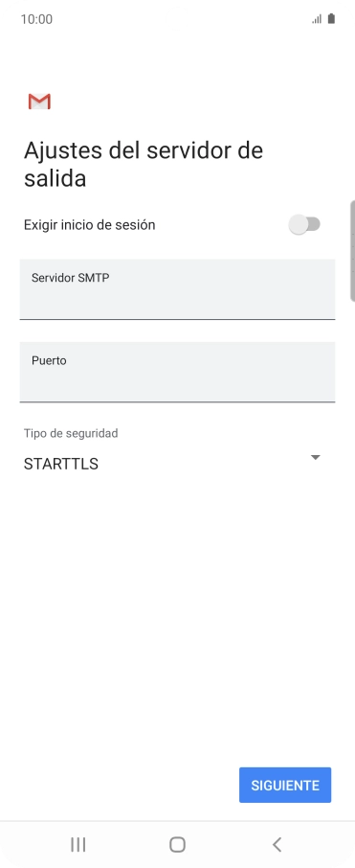
Task: Tap the Gmail logo icon
Action: (x=39, y=102)
